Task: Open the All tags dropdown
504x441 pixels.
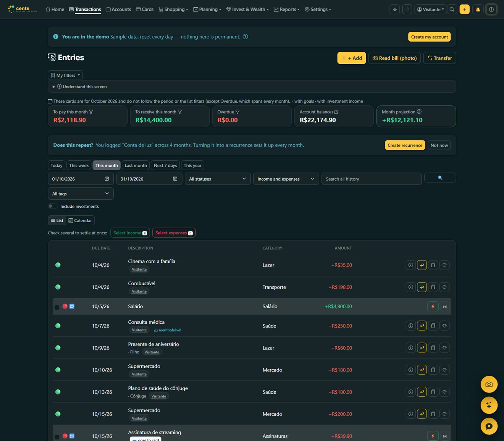Action: 81,194
